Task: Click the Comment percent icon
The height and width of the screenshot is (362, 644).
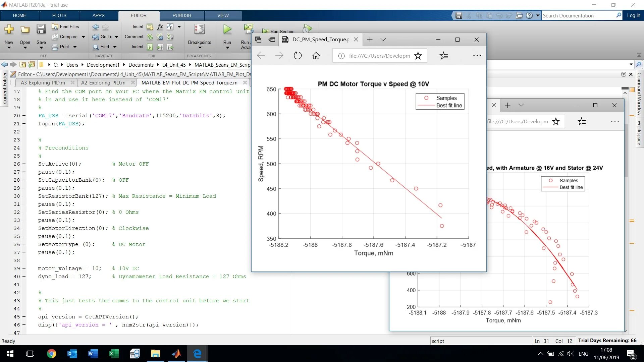Action: pos(150,37)
